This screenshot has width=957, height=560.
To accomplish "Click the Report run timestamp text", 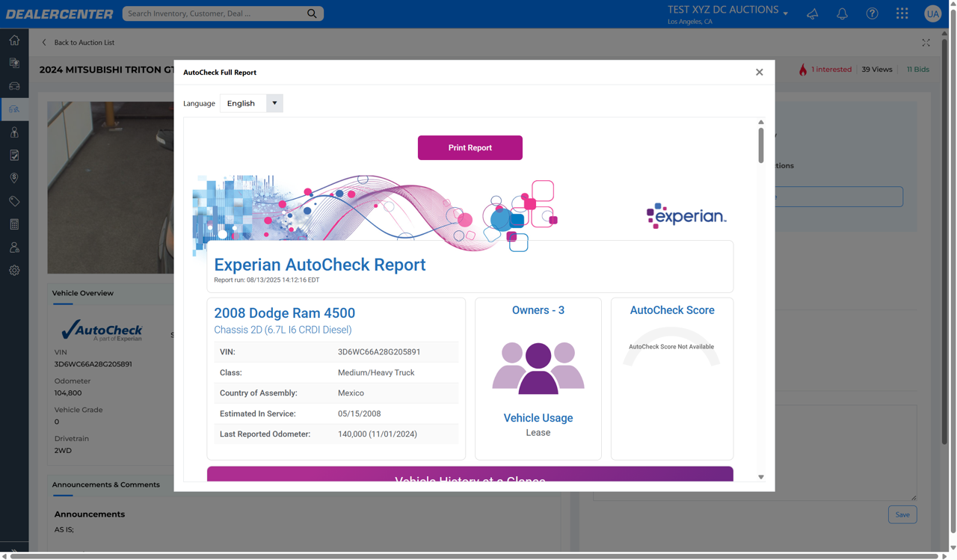I will pos(267,280).
